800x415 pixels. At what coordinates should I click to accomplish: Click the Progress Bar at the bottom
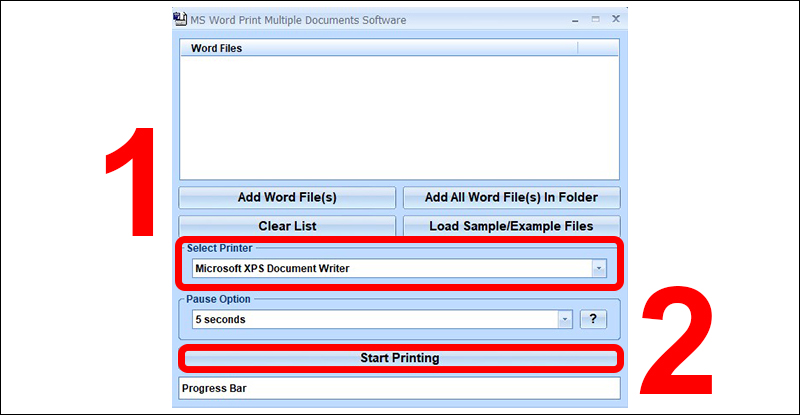[x=400, y=388]
